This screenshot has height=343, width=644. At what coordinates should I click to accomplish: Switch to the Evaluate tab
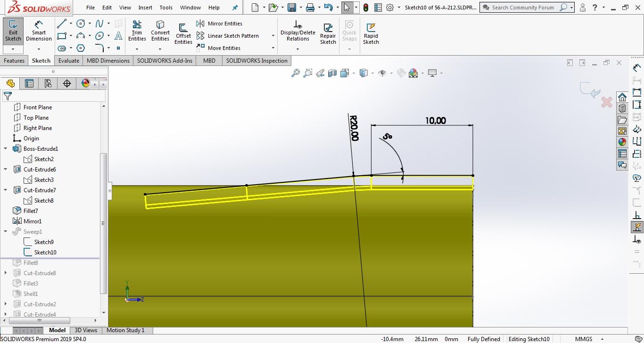pos(69,61)
